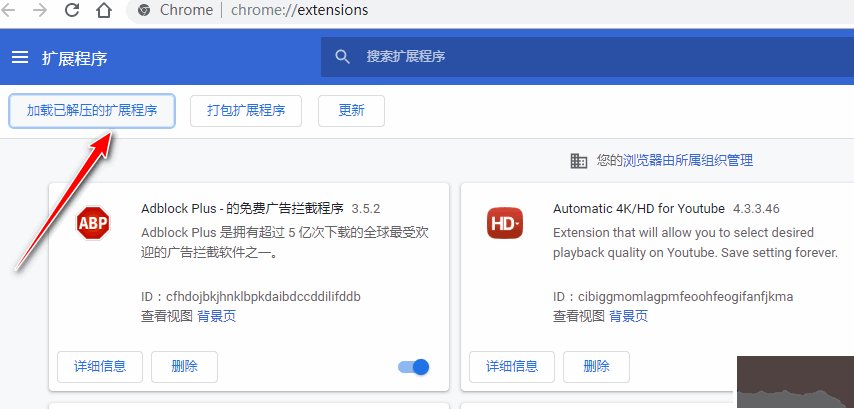
Task: Click 打包扩展程序 button
Action: click(x=246, y=111)
